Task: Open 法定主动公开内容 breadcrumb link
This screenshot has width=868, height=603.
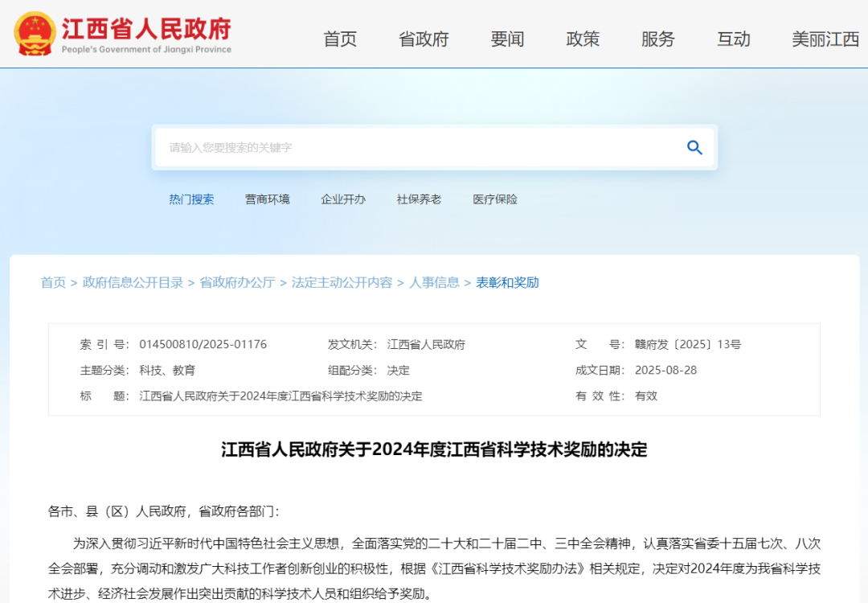Action: pos(342,282)
